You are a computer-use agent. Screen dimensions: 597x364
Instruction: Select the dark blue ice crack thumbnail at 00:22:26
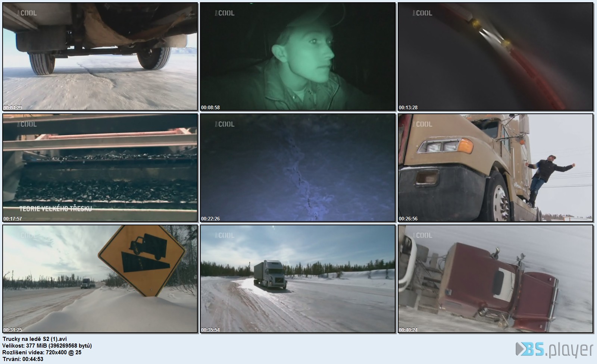[298, 168]
